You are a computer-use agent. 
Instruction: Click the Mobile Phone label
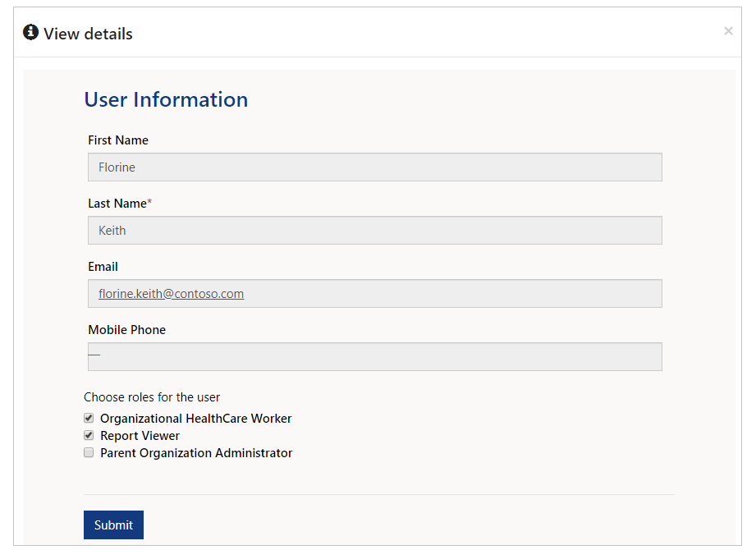[x=126, y=330]
